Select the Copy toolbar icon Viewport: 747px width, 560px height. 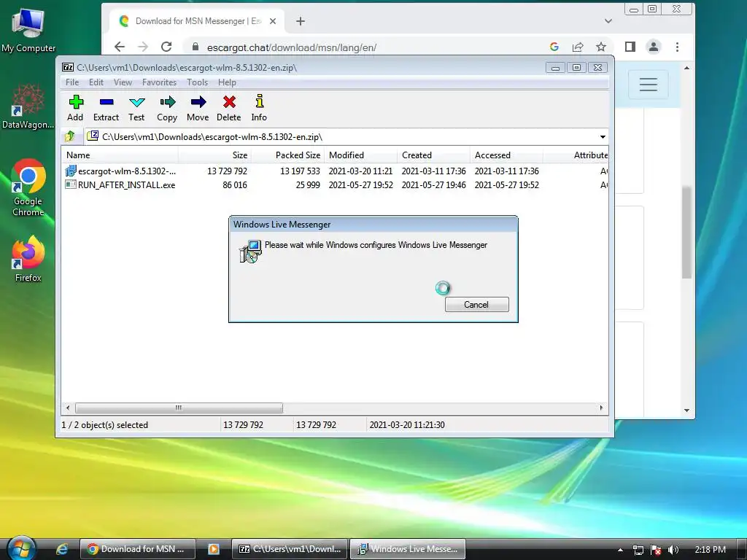tap(167, 108)
